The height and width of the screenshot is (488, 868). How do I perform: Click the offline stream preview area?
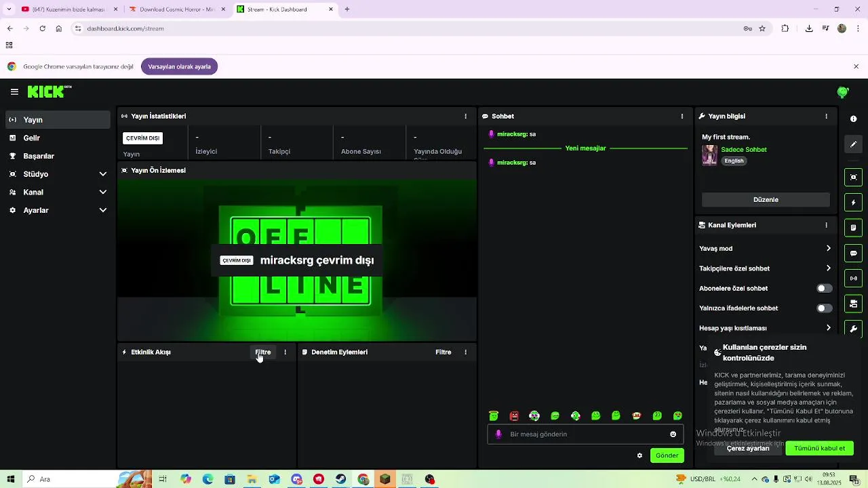pyautogui.click(x=297, y=260)
